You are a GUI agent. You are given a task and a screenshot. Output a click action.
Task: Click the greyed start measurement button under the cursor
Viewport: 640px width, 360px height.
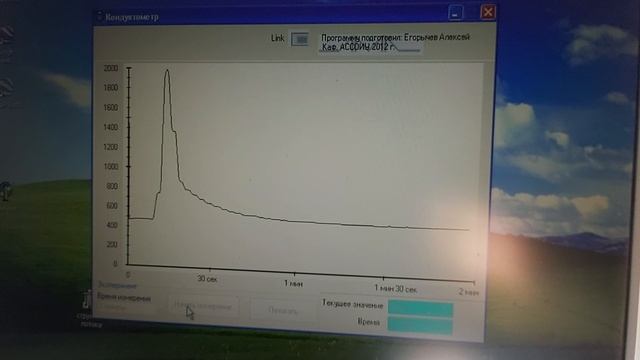click(204, 306)
